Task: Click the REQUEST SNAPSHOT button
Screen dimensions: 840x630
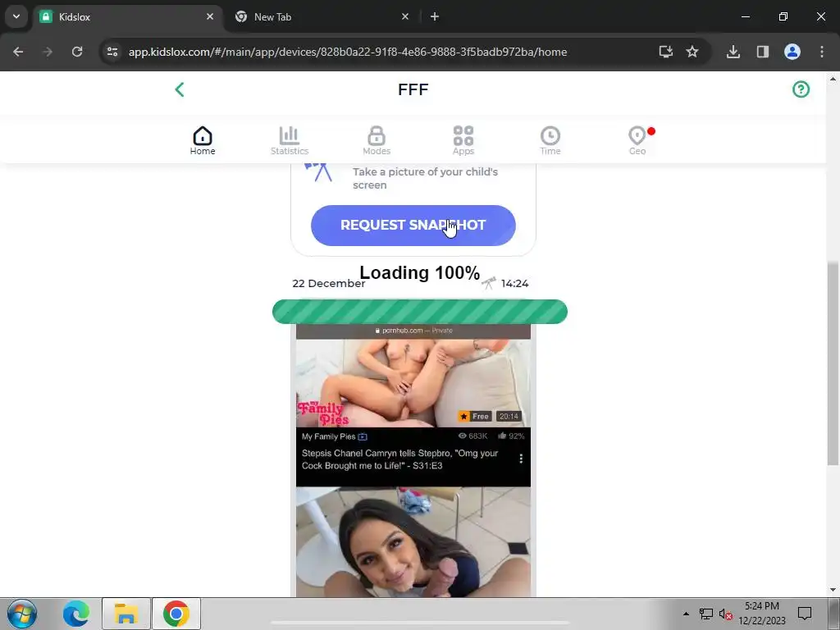Action: pos(413,226)
